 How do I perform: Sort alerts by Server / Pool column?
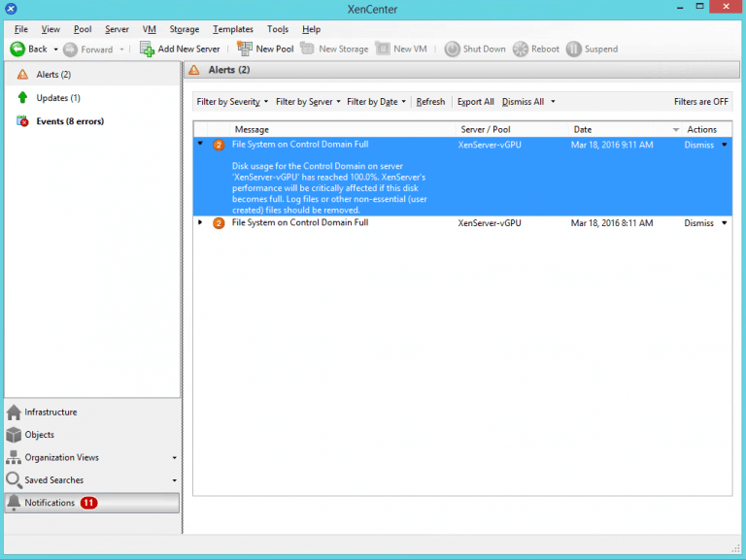tap(512, 129)
